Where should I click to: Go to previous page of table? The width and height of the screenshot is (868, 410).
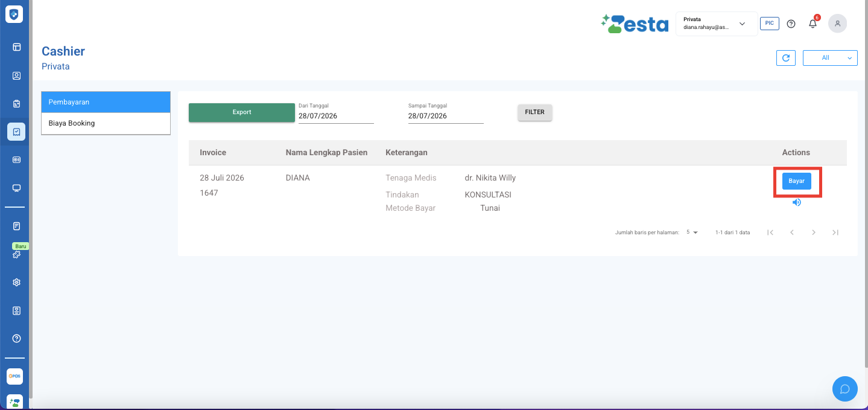click(792, 232)
